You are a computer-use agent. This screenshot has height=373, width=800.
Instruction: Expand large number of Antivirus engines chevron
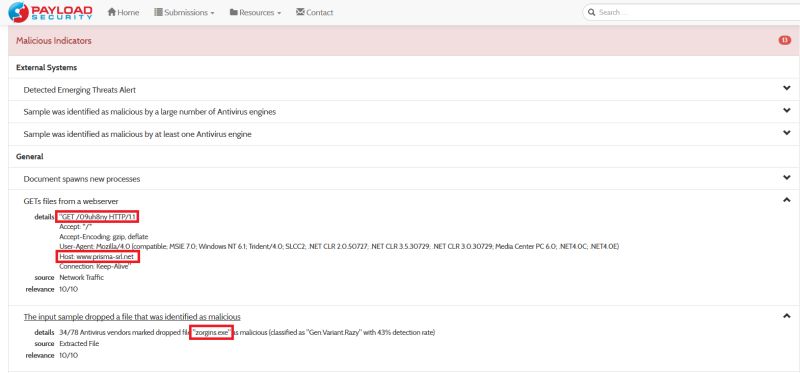point(786,110)
